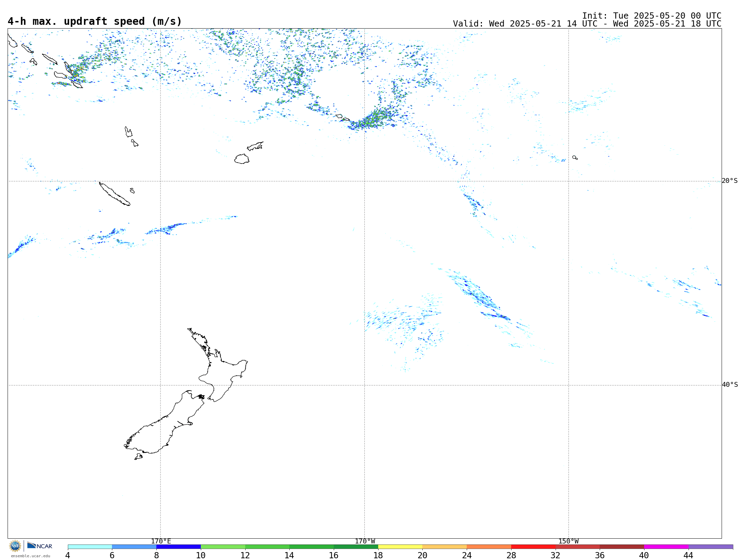Select the light blue 6–8 colorbar swatch
This screenshot has width=744, height=560.
[x=134, y=547]
